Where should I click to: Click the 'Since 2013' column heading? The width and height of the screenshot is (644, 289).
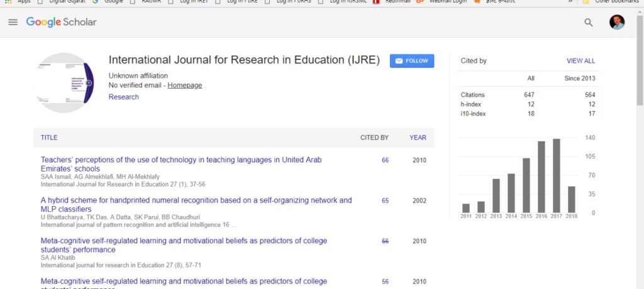click(579, 79)
